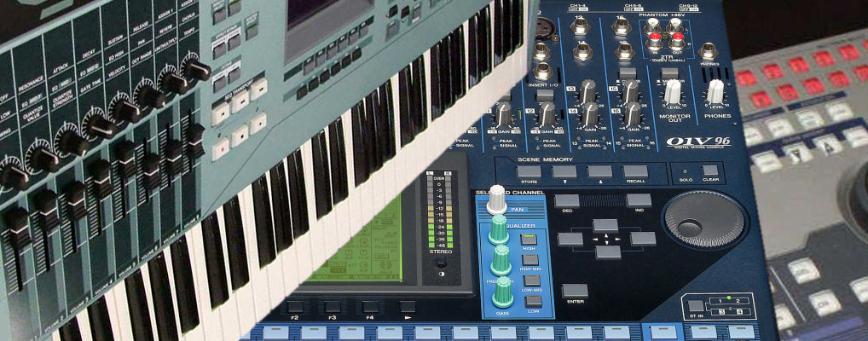Push the solo CLEAR button

[x=710, y=170]
